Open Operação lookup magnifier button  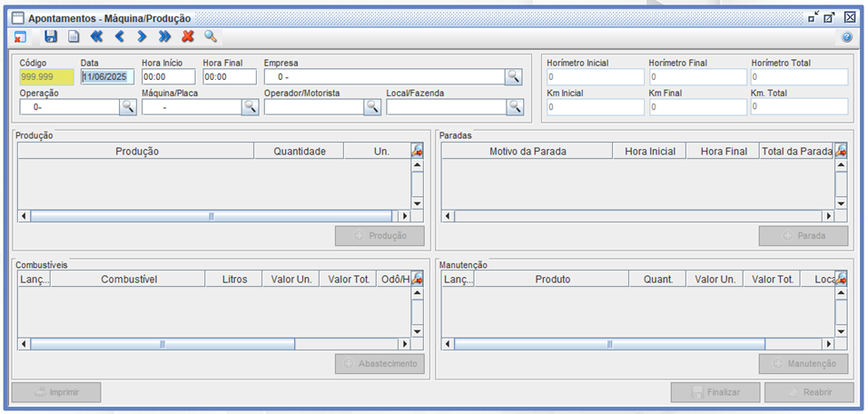[x=127, y=107]
